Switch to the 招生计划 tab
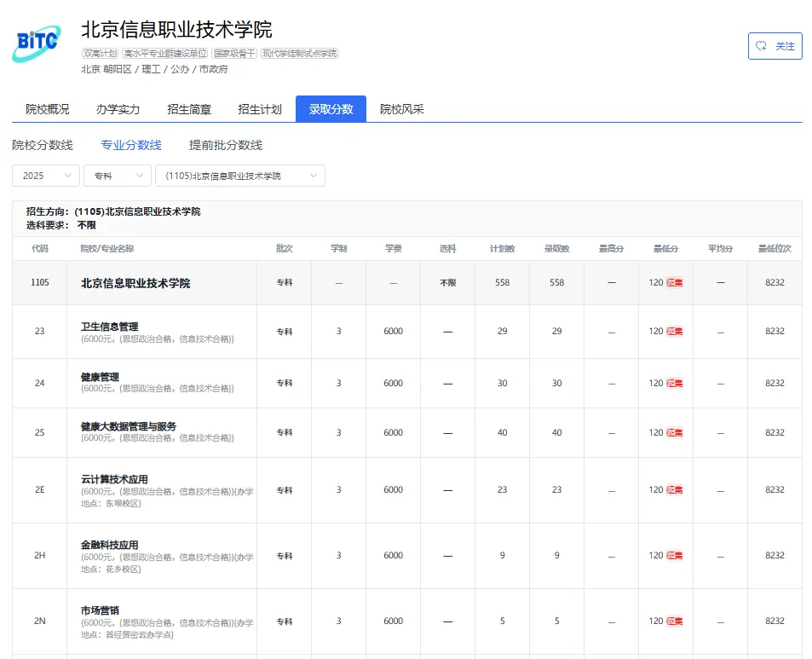Screen dimensions: 812x659 259,109
